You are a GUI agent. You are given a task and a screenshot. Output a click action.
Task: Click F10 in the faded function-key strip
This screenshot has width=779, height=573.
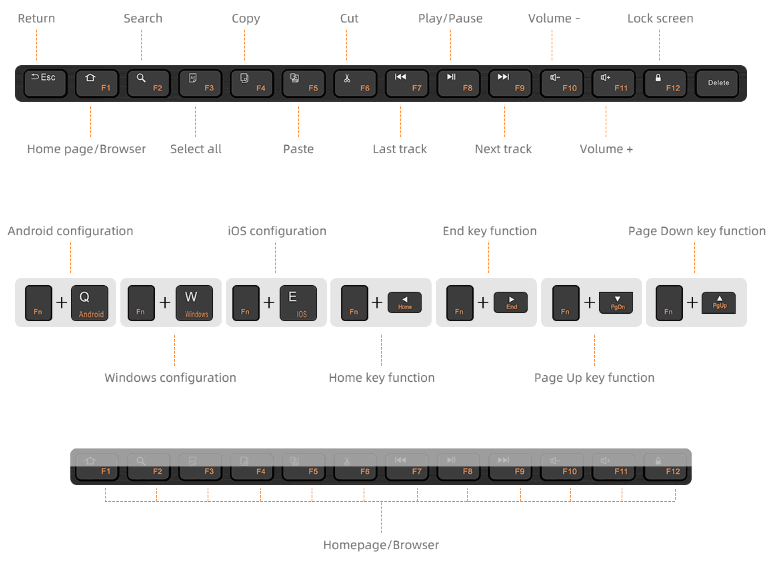click(562, 467)
